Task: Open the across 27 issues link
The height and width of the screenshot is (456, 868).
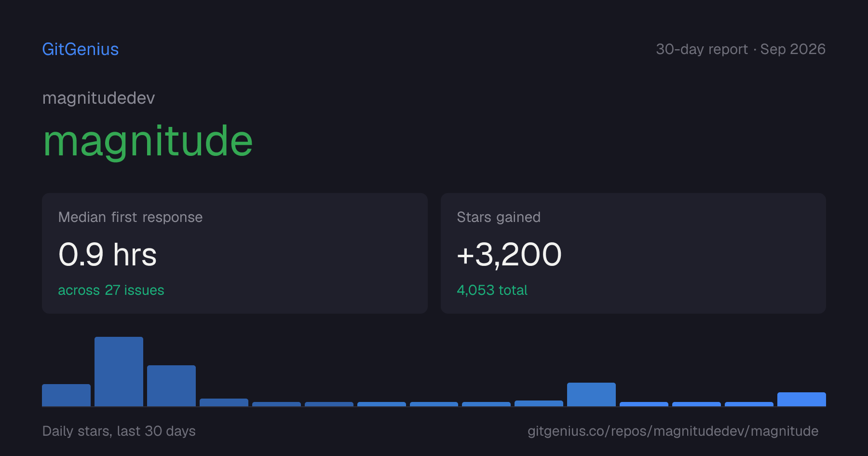Action: (111, 290)
